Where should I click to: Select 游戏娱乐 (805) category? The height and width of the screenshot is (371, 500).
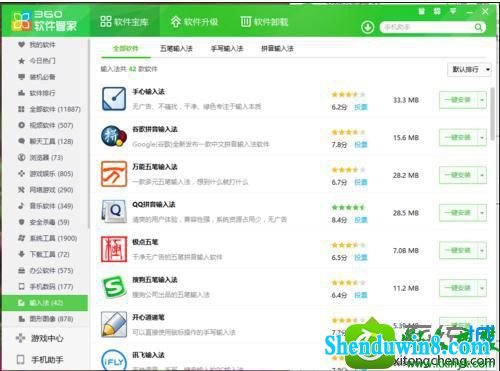tap(45, 174)
